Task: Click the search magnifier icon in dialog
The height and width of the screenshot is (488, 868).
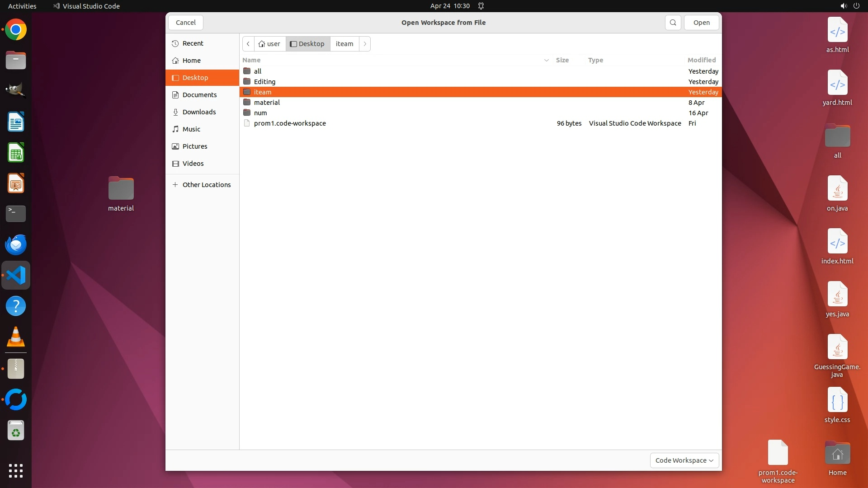Action: click(673, 23)
